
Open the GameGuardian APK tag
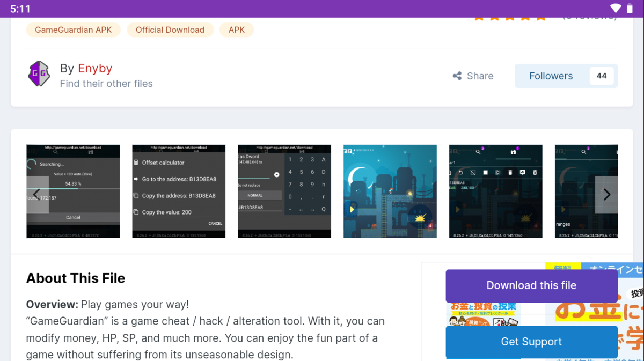pyautogui.click(x=74, y=30)
